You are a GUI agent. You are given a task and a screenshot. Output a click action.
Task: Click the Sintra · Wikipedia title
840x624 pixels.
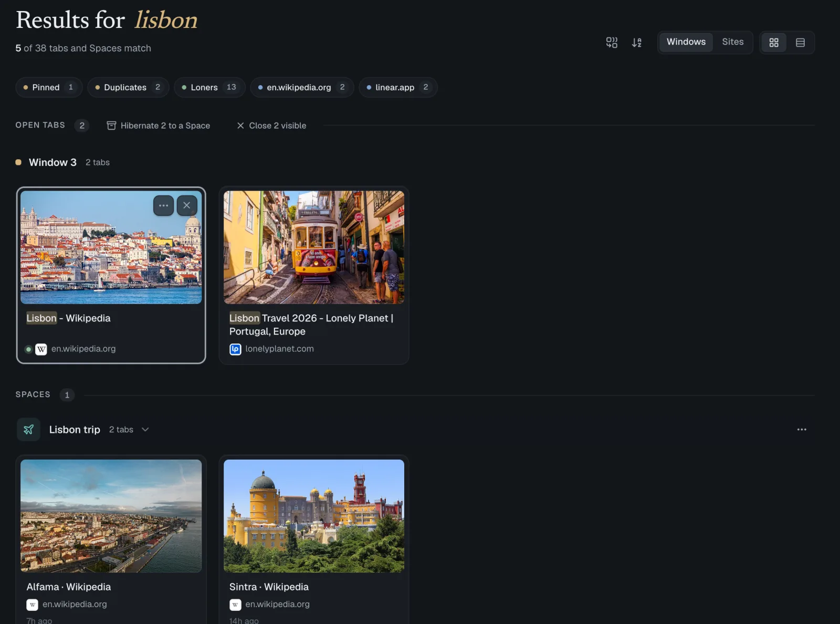(269, 587)
